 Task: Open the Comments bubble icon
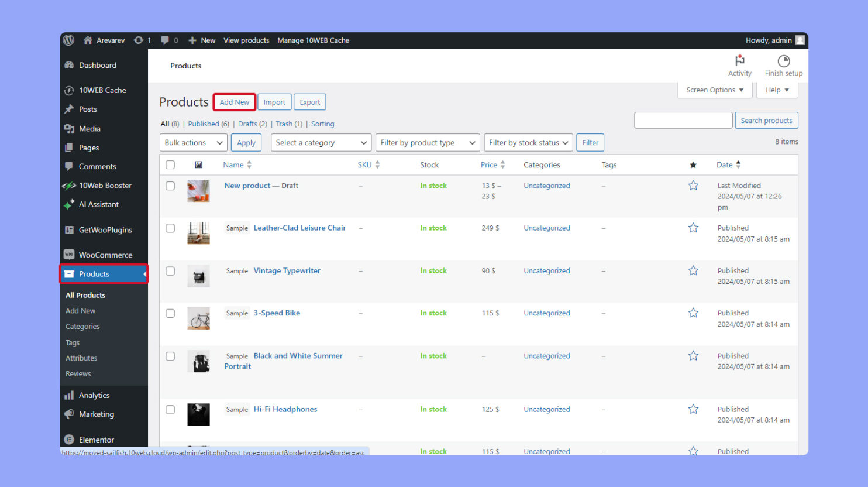(x=70, y=166)
